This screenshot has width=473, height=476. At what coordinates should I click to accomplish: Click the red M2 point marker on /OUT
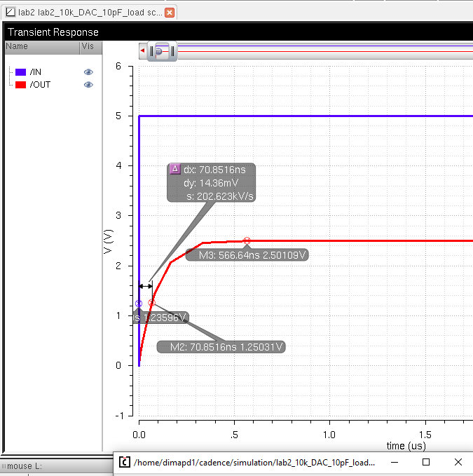point(152,303)
